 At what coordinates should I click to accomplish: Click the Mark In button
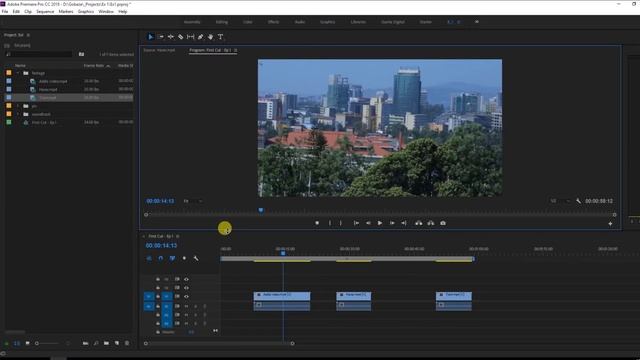point(330,223)
